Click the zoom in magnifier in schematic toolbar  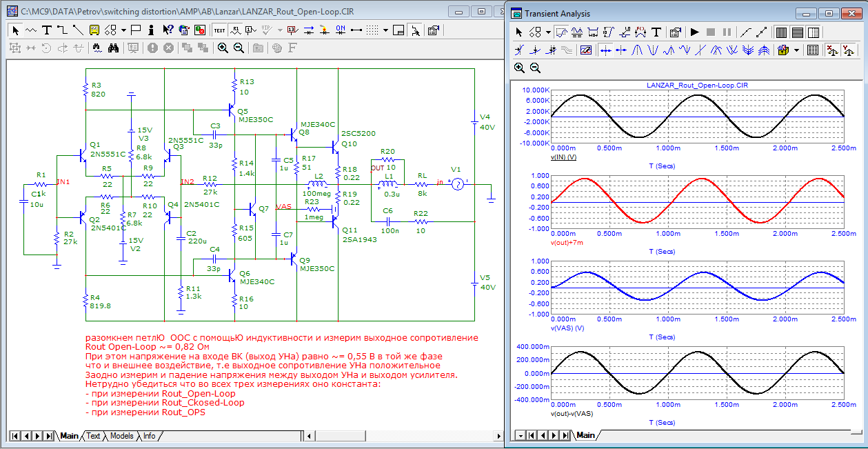223,48
